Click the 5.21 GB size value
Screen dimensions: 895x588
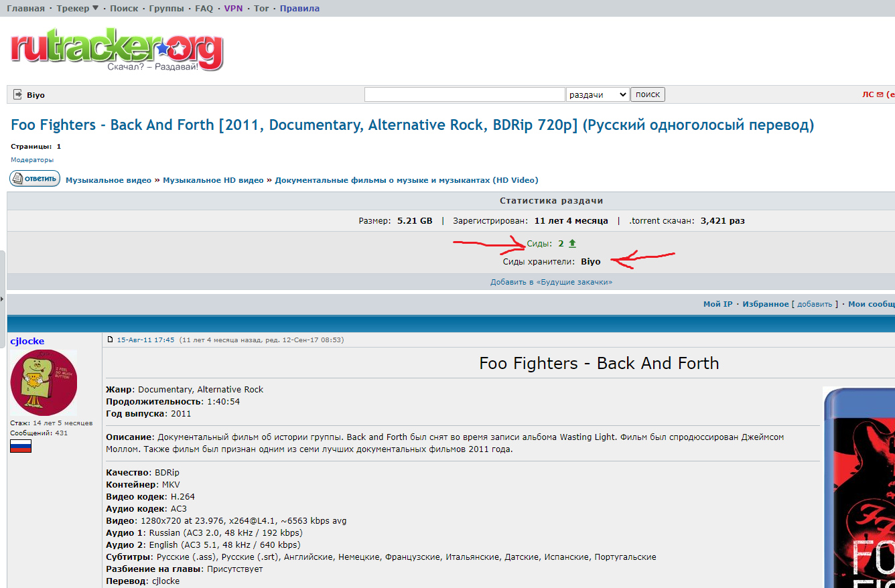click(x=415, y=220)
